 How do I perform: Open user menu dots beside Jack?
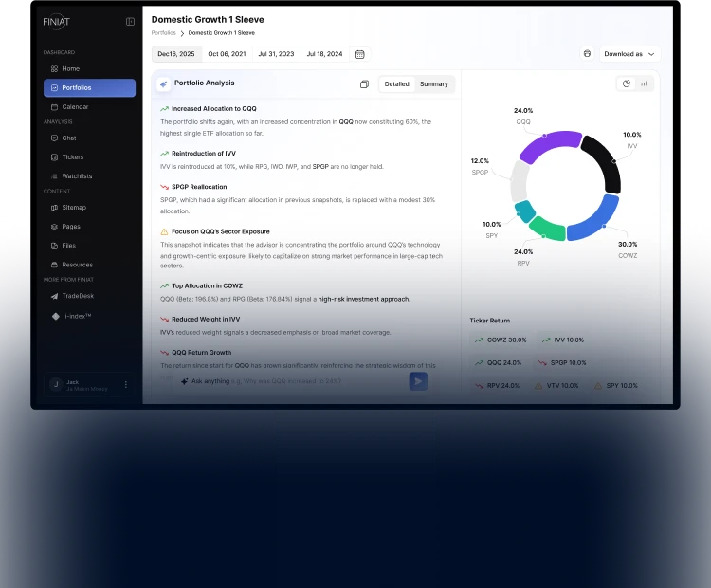click(125, 385)
